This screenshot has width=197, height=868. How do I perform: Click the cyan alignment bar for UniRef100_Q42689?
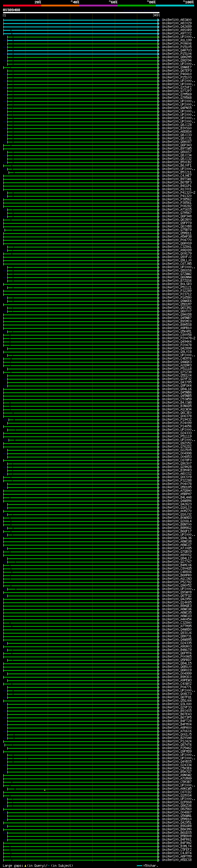81,27
